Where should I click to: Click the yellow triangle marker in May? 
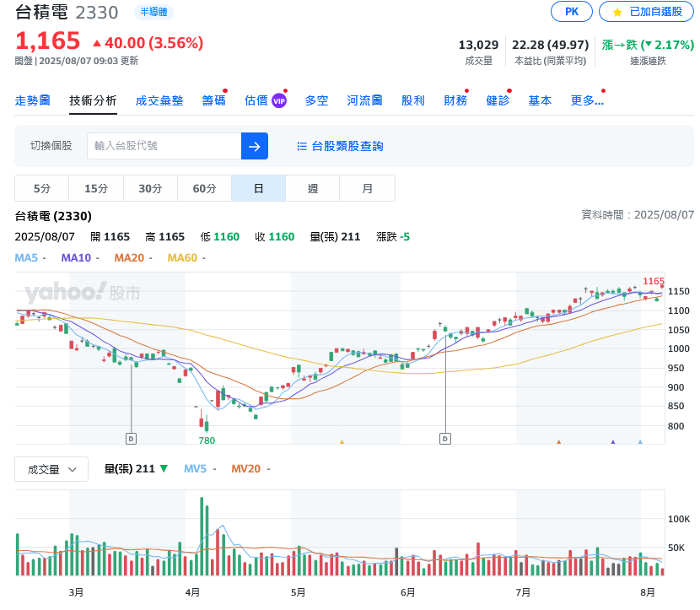click(x=342, y=441)
